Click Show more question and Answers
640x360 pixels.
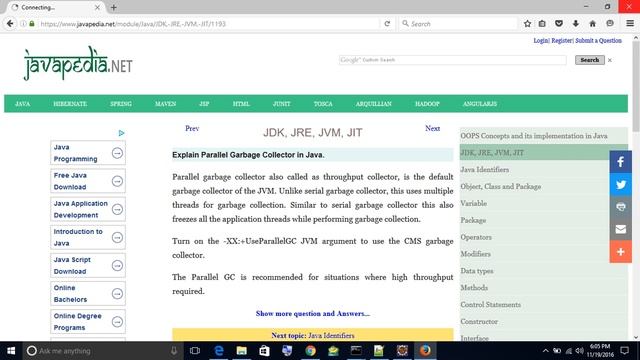(313, 313)
